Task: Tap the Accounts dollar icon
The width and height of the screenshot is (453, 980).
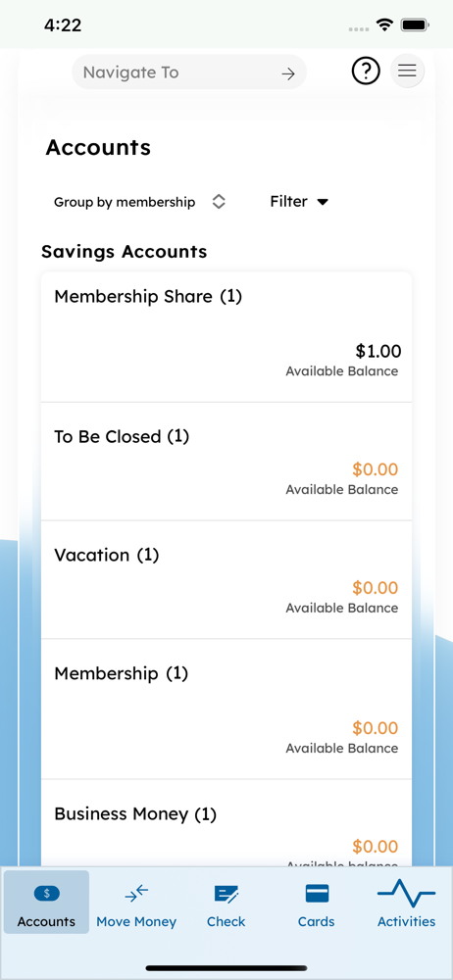Action: point(46,894)
